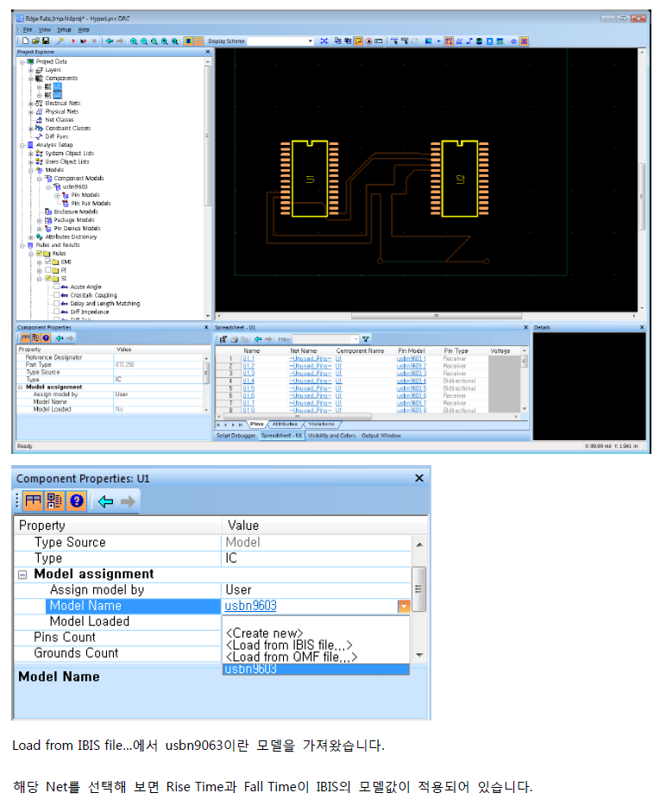Check the Crosstalk Coupling rule
This screenshot has height=812, width=660.
click(x=57, y=295)
